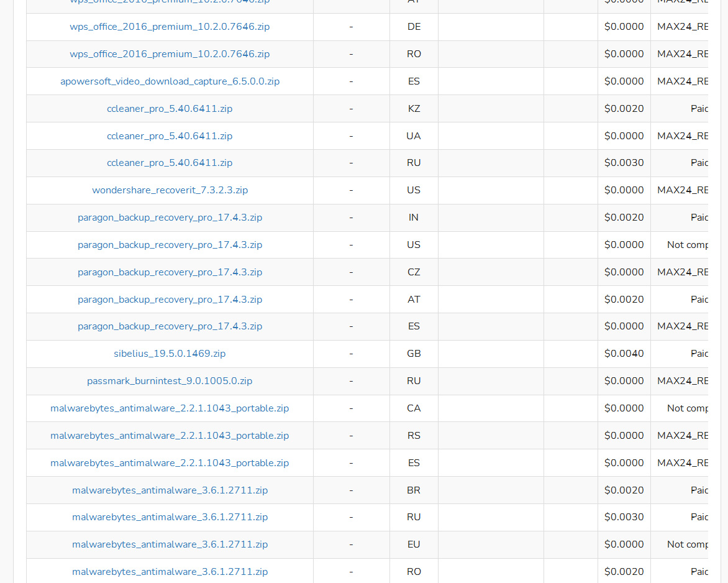The height and width of the screenshot is (583, 728).
Task: Open ccleaner_pro zip link in RU row
Action: click(x=170, y=163)
